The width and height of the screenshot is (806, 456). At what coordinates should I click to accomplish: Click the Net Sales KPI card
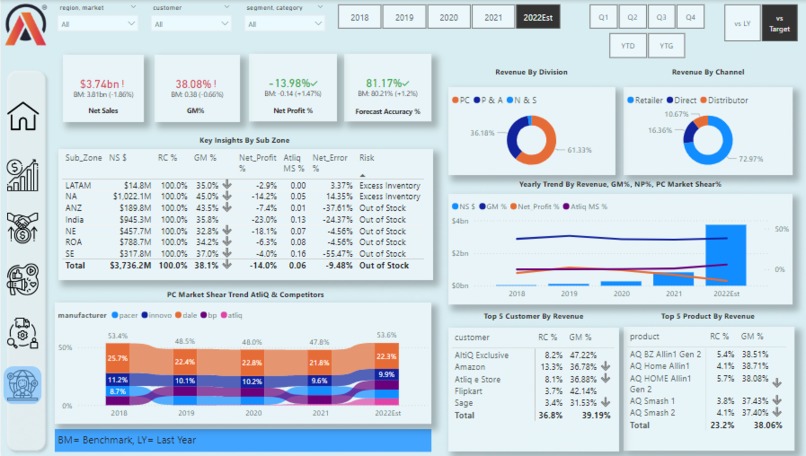pos(103,88)
